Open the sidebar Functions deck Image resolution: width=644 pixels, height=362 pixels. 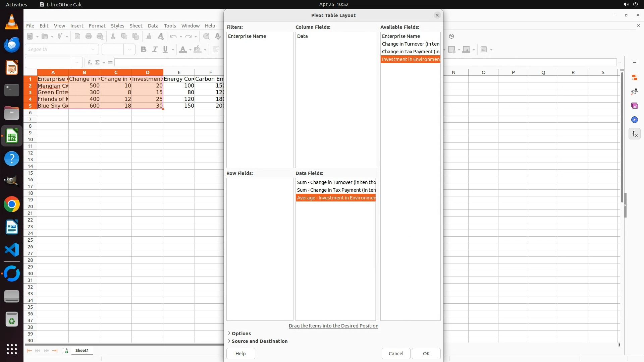[x=634, y=134]
